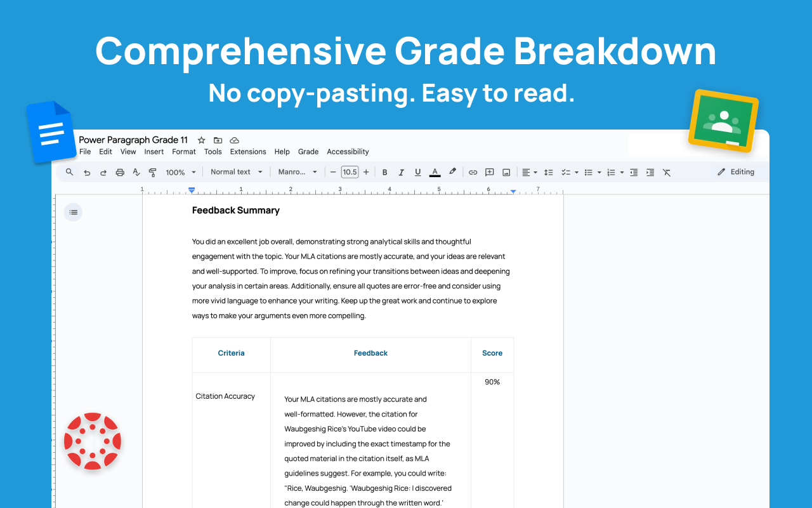Show the document outline sidebar
The image size is (812, 508).
[x=73, y=212]
